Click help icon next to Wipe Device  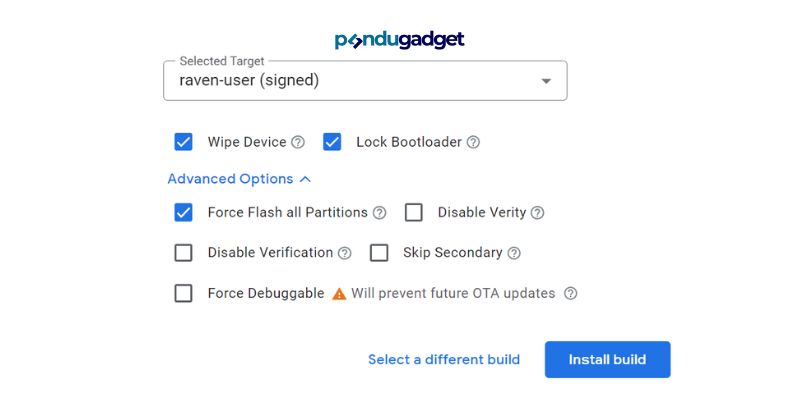(298, 142)
